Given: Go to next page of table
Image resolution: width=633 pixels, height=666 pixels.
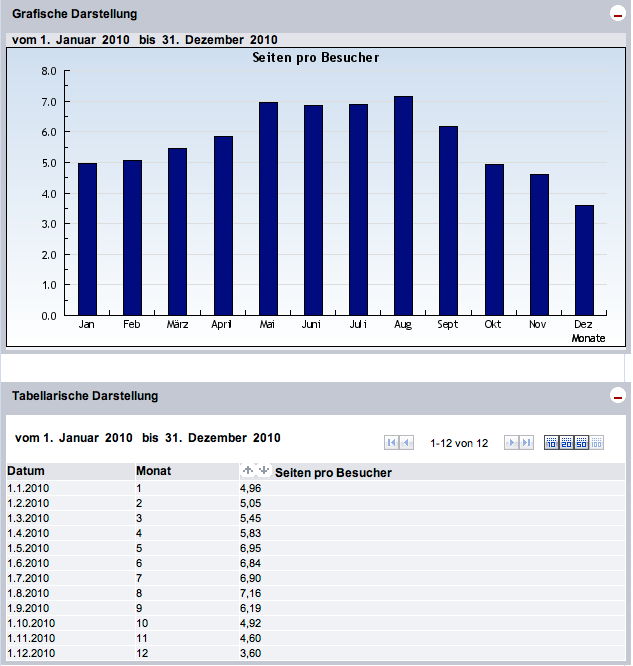Looking at the screenshot, I should [x=511, y=443].
